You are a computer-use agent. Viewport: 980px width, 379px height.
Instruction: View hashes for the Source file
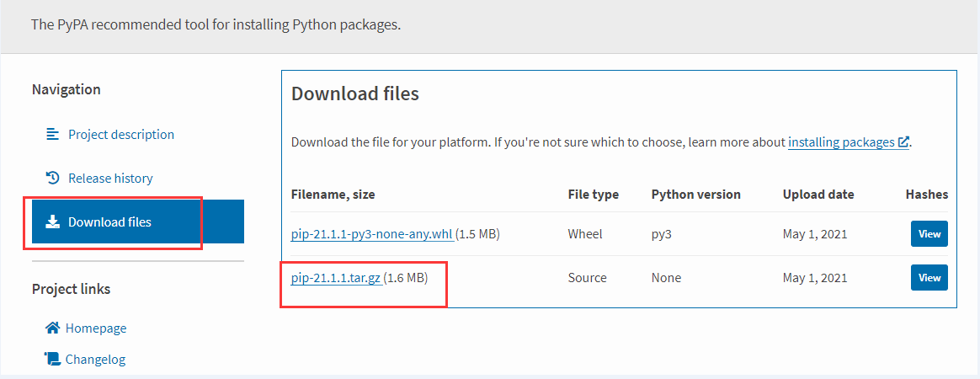click(x=929, y=278)
